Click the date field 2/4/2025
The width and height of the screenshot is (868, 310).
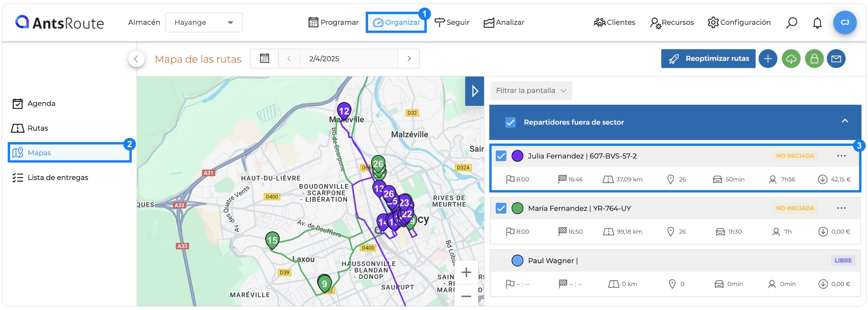coord(349,58)
